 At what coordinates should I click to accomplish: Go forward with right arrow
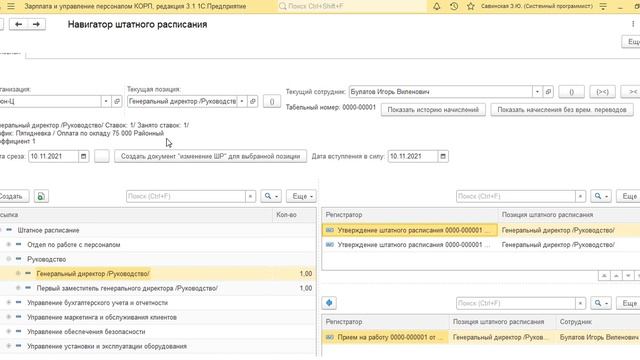[x=36, y=24]
